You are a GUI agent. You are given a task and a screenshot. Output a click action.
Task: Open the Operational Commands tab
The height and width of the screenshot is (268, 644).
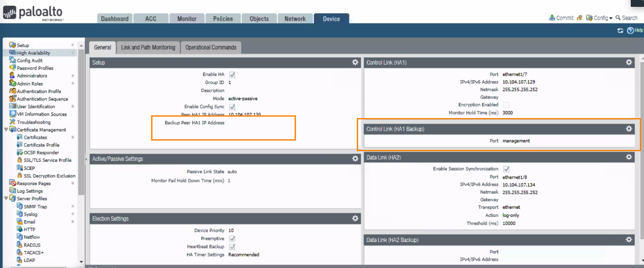[211, 48]
